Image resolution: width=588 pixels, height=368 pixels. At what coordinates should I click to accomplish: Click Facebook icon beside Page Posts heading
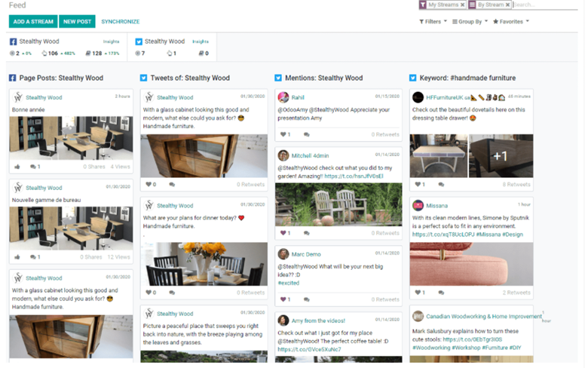[12, 78]
